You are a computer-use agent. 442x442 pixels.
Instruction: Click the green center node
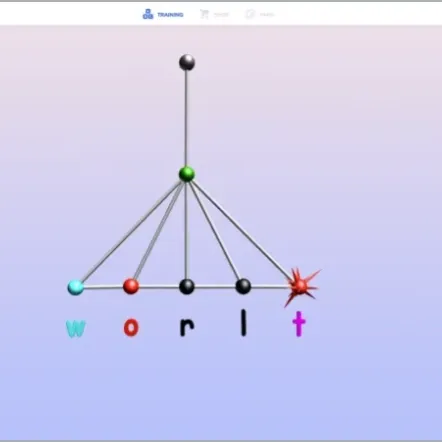pyautogui.click(x=187, y=174)
